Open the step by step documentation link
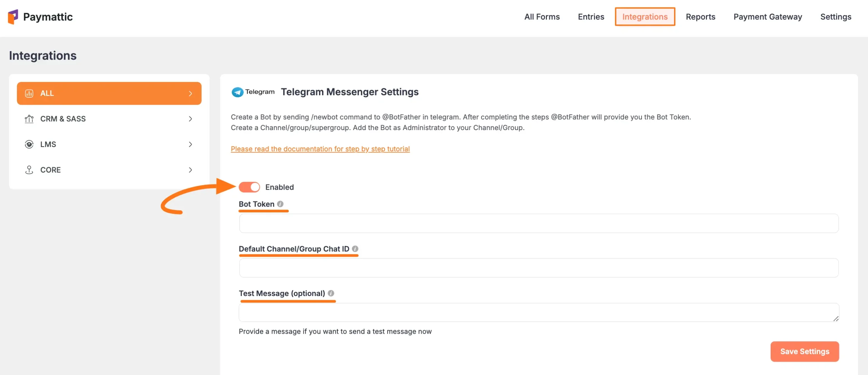 (320, 149)
